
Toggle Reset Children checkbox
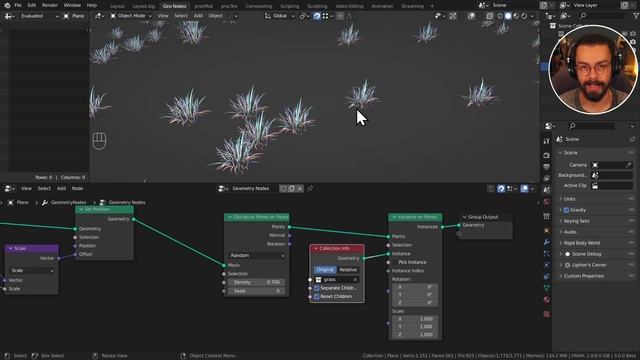316,297
